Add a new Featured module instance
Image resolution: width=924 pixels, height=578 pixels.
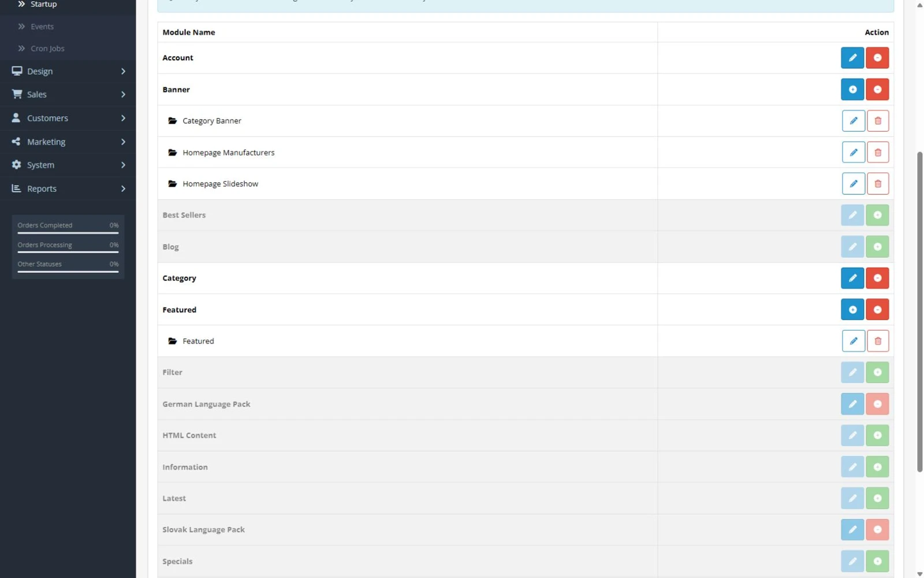click(852, 310)
